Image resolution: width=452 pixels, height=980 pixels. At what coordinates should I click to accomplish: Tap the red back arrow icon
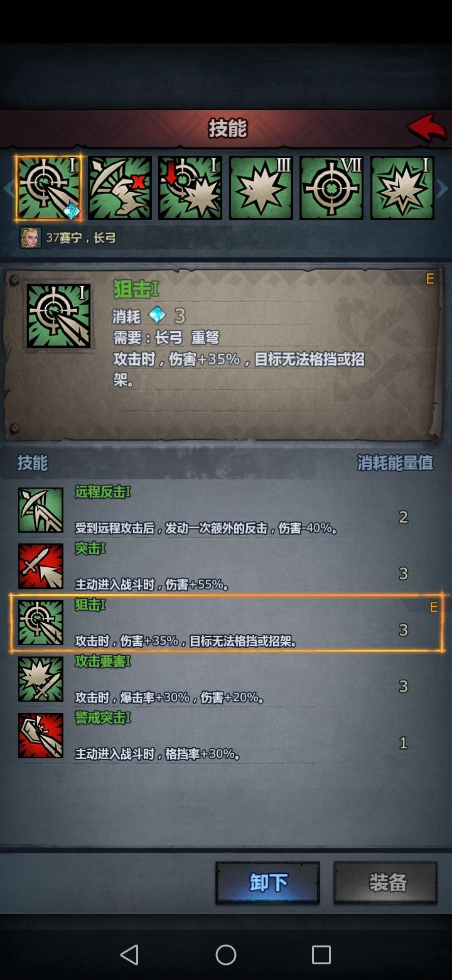pyautogui.click(x=427, y=128)
